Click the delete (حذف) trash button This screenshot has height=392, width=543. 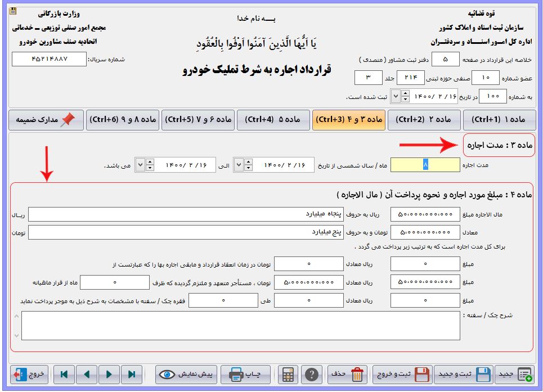[347, 375]
